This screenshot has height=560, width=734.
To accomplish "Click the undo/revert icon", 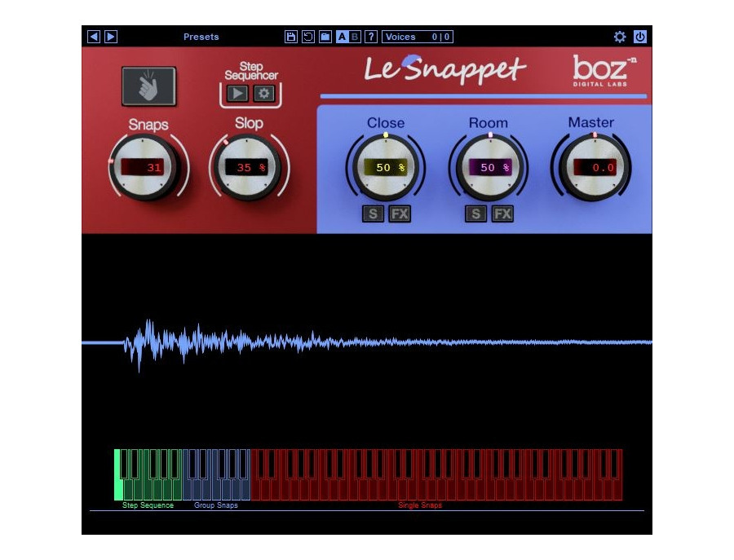I will coord(308,37).
